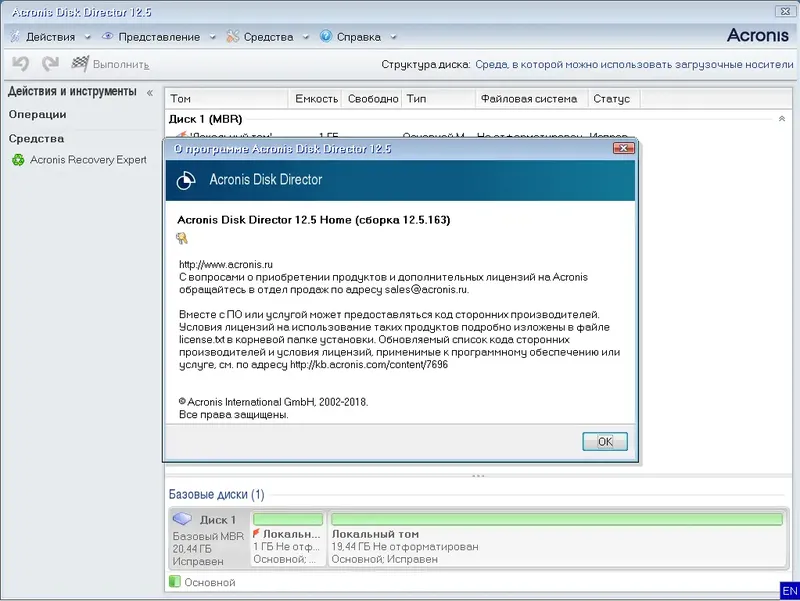Click the Операции section heading
Image resolution: width=800 pixels, height=601 pixels.
tap(37, 114)
